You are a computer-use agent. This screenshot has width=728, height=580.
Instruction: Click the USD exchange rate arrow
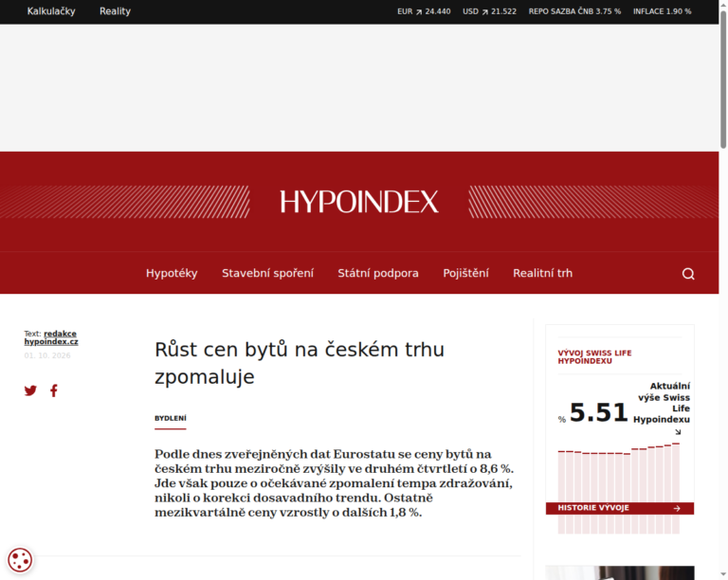[484, 12]
